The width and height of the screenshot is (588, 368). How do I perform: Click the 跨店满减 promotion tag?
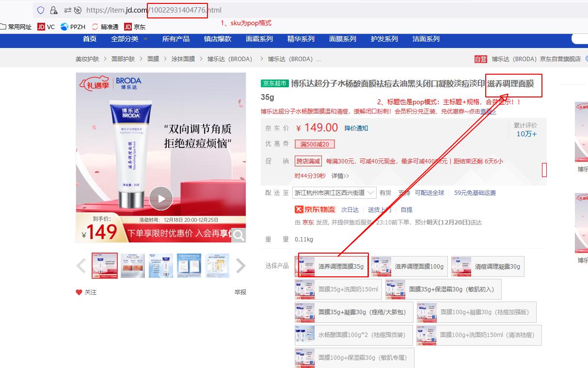click(x=308, y=161)
